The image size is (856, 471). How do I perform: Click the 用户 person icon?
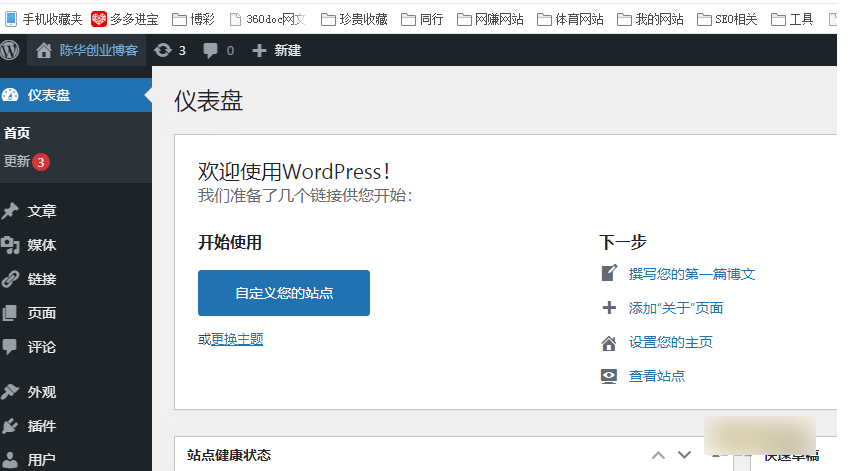point(10,460)
